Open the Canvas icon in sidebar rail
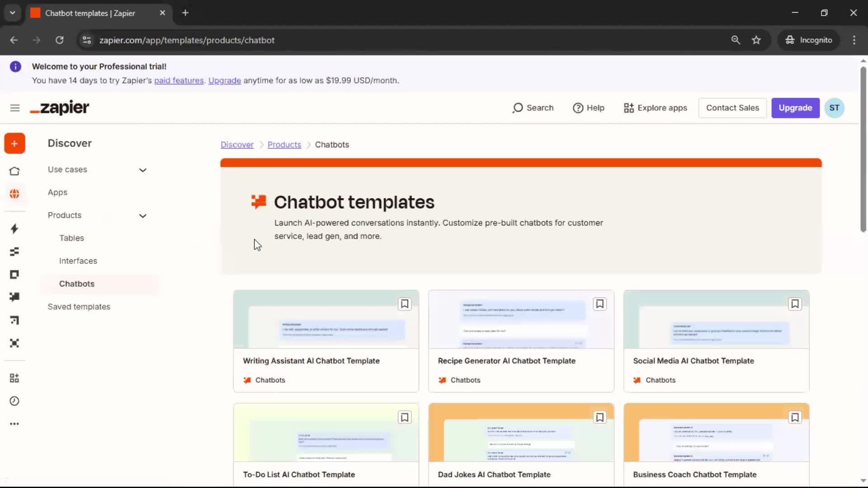The image size is (868, 488). (14, 320)
